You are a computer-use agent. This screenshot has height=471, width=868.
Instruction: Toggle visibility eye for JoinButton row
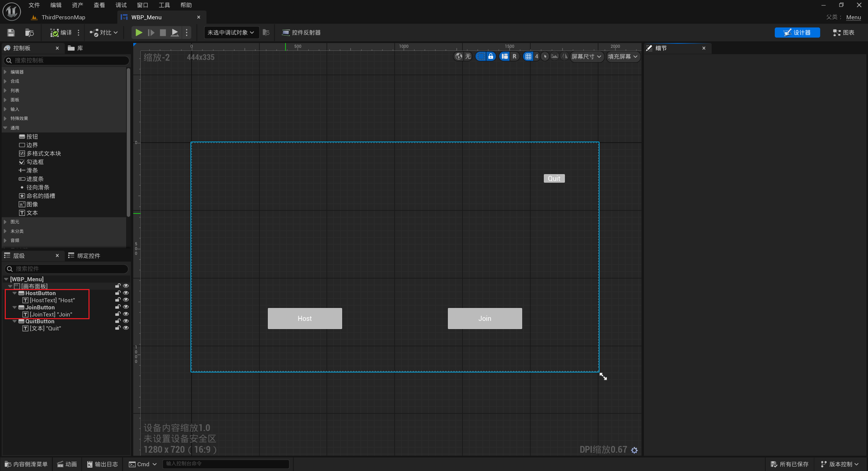pos(126,307)
